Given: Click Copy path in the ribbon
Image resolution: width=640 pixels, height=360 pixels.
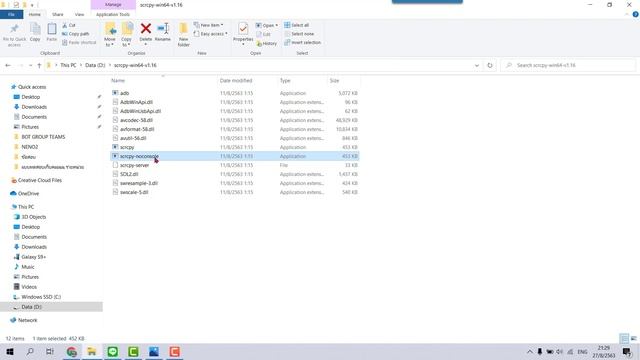Looking at the screenshot, I should (76, 34).
